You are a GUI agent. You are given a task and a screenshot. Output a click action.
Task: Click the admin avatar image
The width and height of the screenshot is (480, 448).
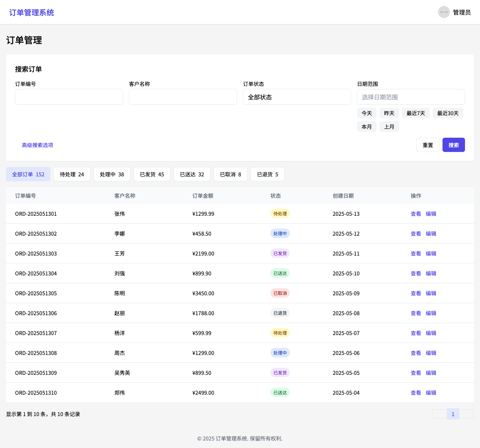(444, 12)
